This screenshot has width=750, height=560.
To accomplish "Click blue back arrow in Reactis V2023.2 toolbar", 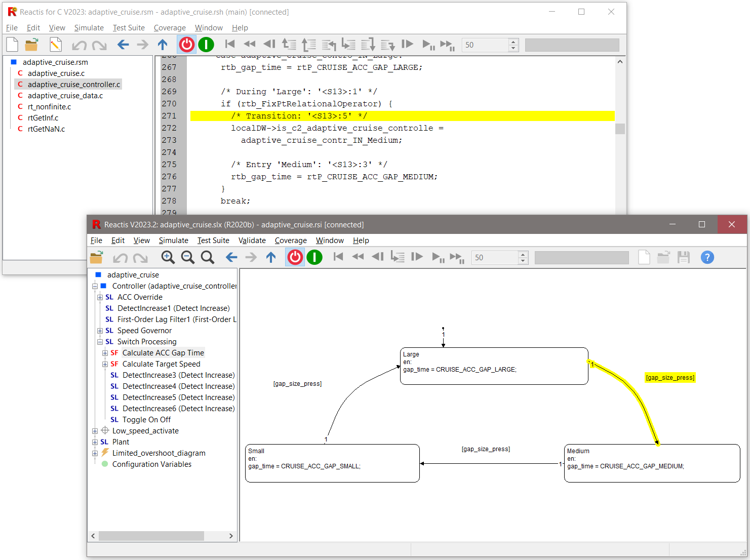I will tap(231, 257).
